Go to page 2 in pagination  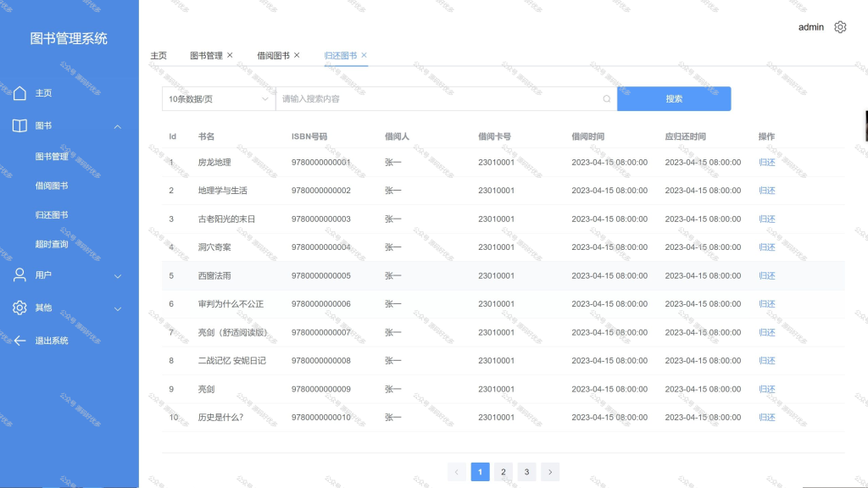point(504,472)
